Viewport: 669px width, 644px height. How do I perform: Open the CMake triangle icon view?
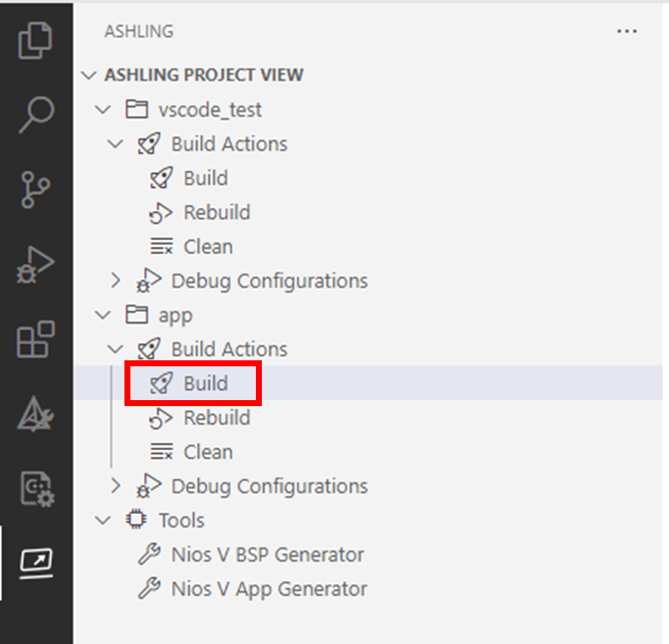[x=36, y=414]
